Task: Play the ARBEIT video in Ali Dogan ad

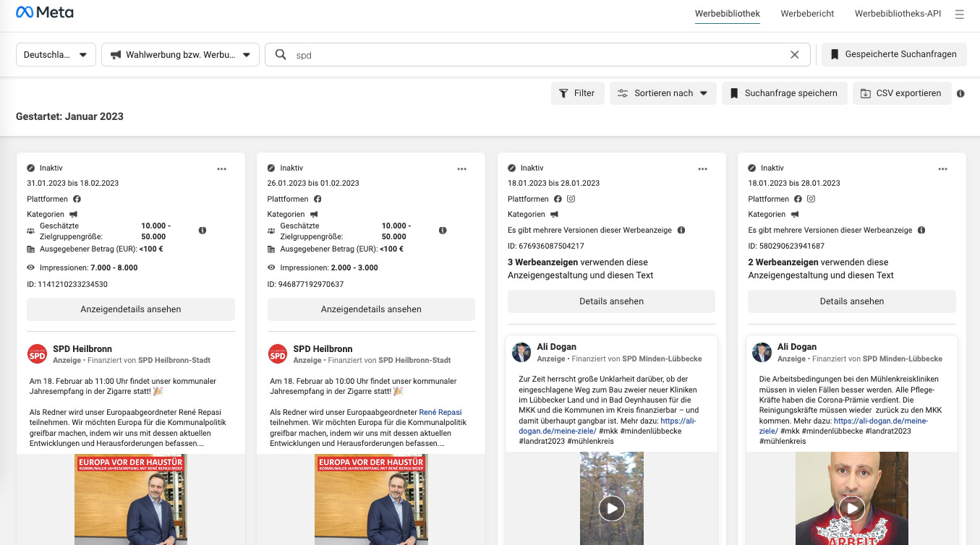Action: [x=852, y=508]
